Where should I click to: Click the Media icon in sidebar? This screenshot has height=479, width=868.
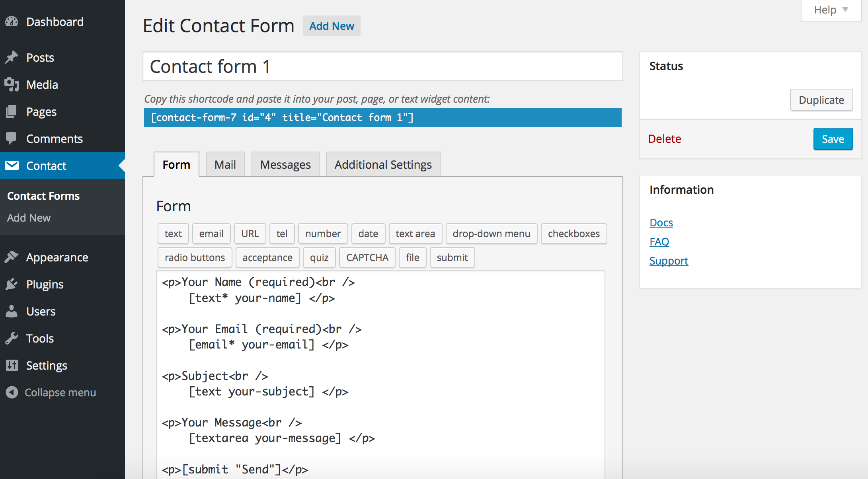coord(12,85)
